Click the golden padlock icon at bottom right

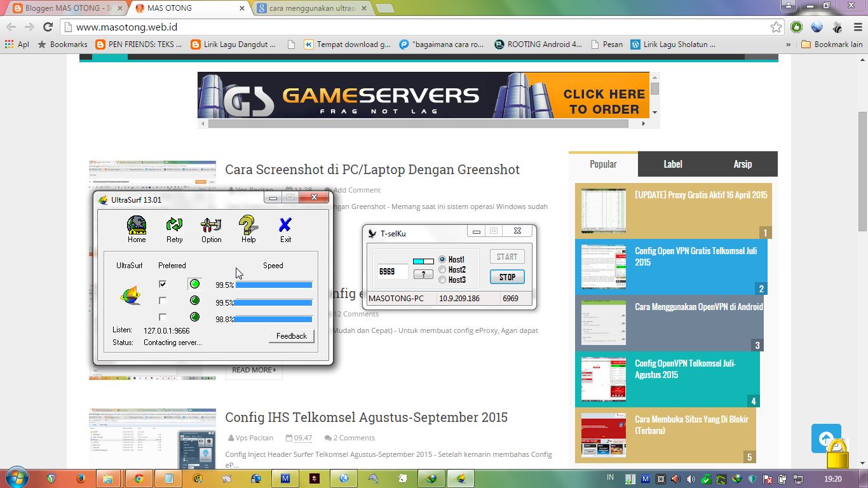(837, 454)
